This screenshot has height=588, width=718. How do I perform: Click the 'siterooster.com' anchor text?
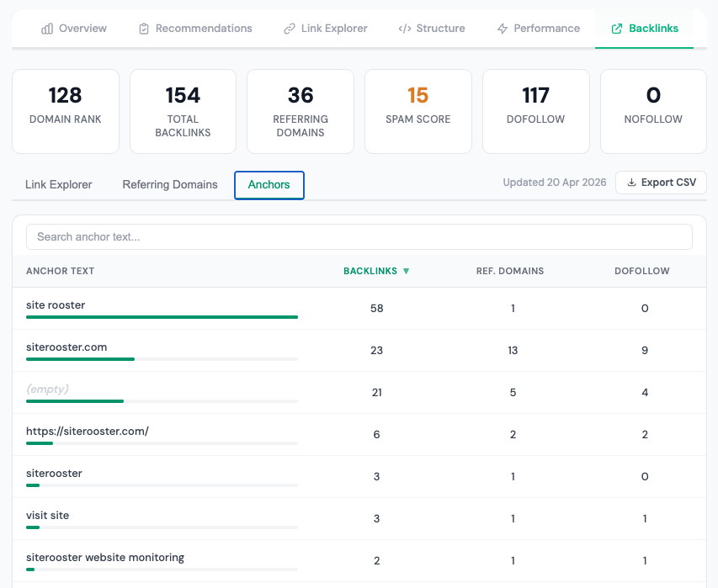coord(66,347)
